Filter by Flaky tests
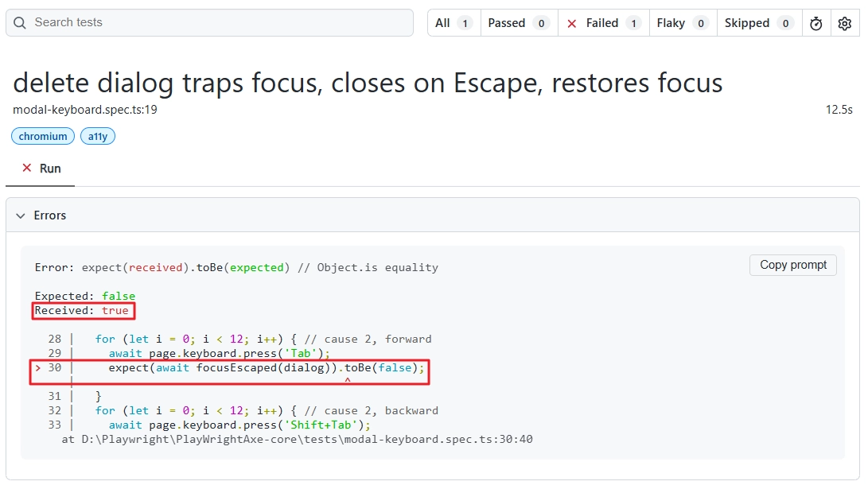The width and height of the screenshot is (868, 489). 683,23
